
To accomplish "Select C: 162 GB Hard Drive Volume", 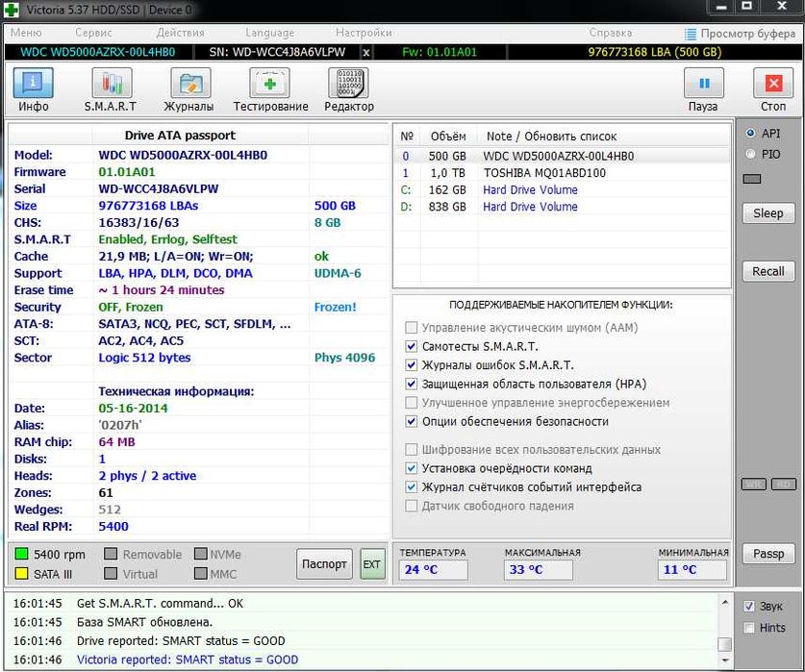I will tap(562, 190).
